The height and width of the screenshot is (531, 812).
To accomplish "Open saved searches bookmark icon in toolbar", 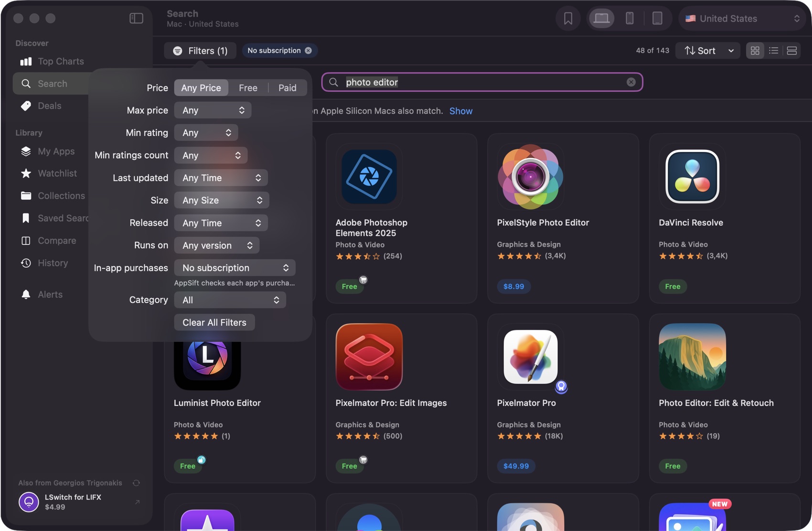I will click(568, 18).
